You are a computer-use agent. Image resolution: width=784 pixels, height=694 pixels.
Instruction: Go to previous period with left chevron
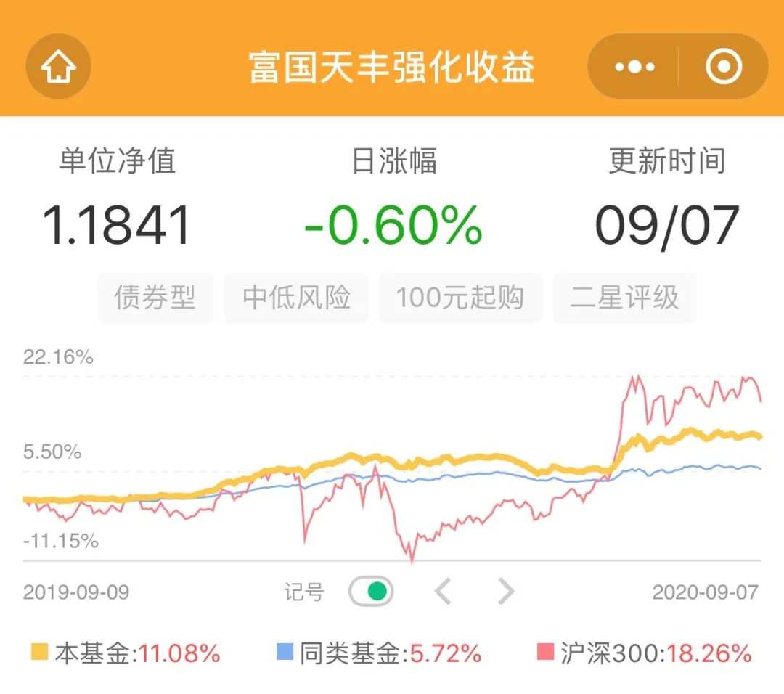coord(443,592)
